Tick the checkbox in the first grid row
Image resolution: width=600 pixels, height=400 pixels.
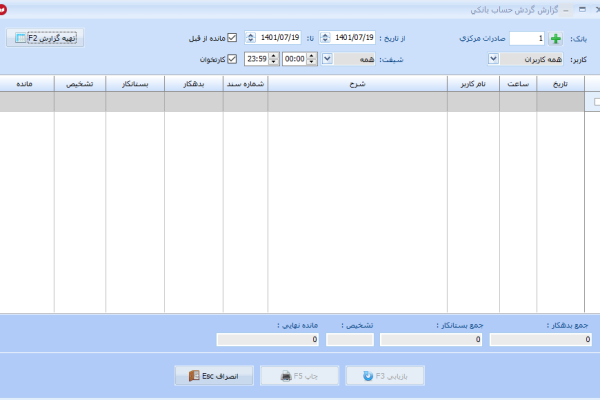[x=597, y=102]
